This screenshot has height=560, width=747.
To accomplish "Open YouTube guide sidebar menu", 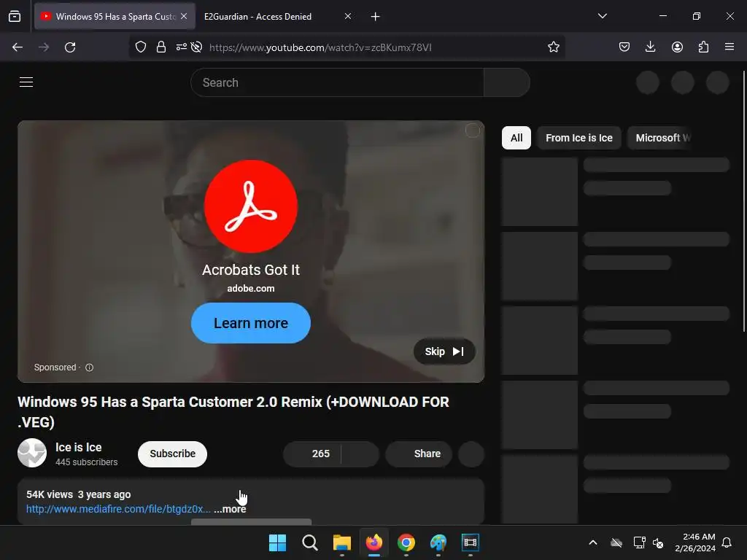I will coord(26,82).
